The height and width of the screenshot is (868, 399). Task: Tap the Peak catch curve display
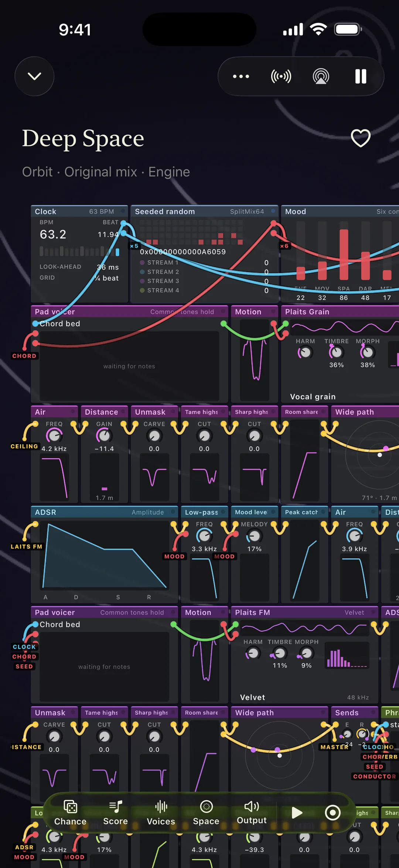click(x=305, y=560)
